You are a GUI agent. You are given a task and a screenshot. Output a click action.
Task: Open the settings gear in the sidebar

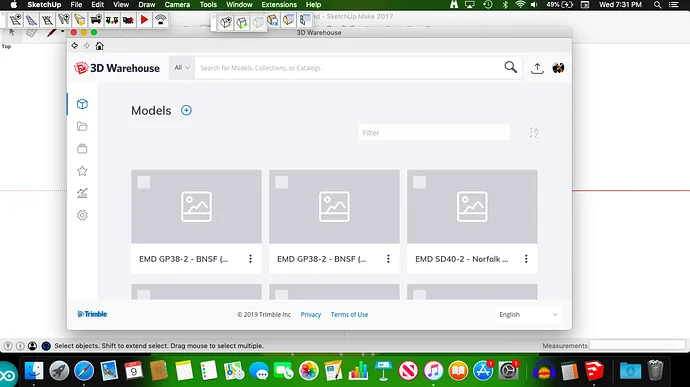pos(82,215)
